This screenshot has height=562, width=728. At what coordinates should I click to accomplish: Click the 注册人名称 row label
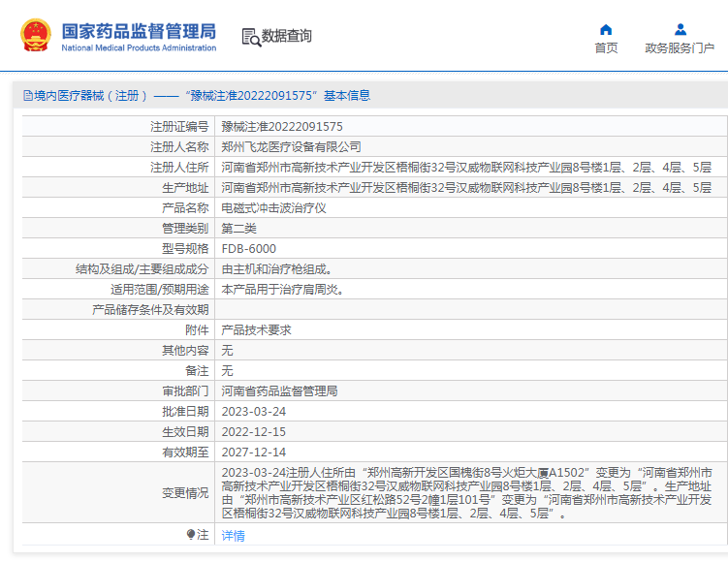pos(179,147)
